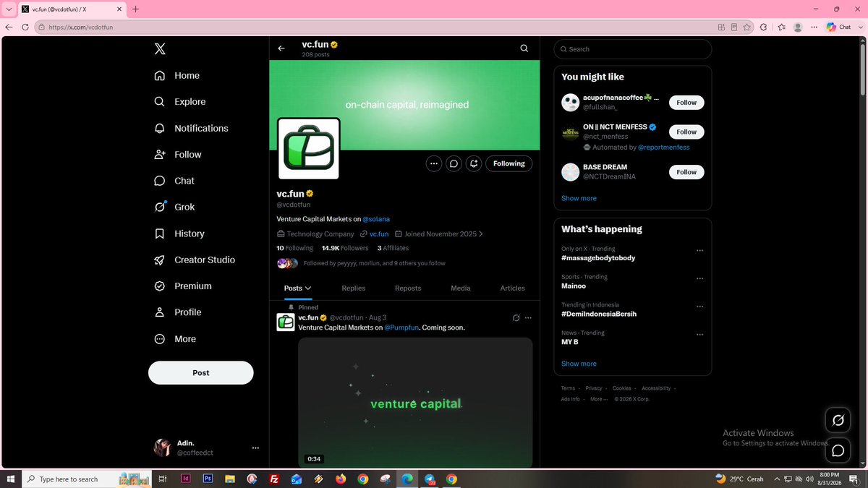The height and width of the screenshot is (488, 868).
Task: Open @reportmenfess link
Action: click(x=663, y=147)
